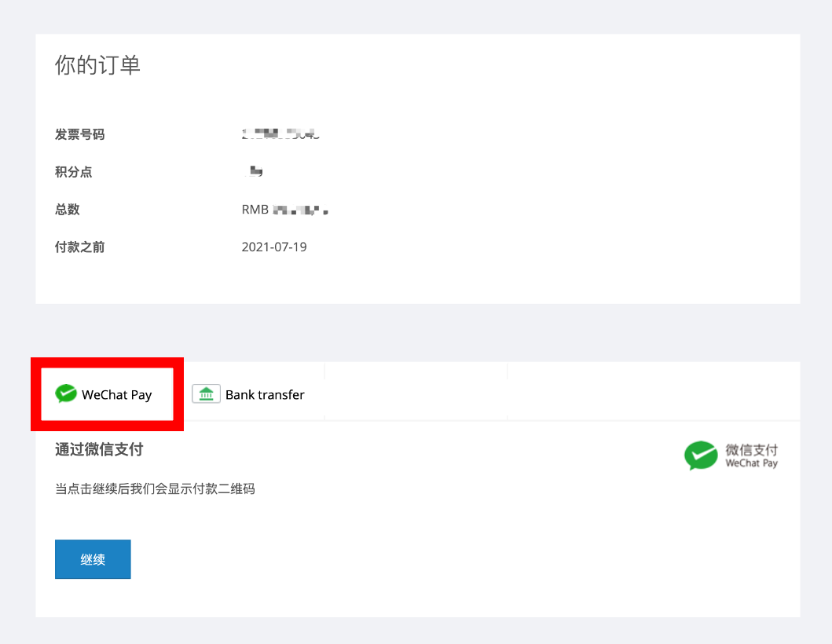The height and width of the screenshot is (644, 832).
Task: Switch to the Bank transfer tab
Action: tap(248, 394)
